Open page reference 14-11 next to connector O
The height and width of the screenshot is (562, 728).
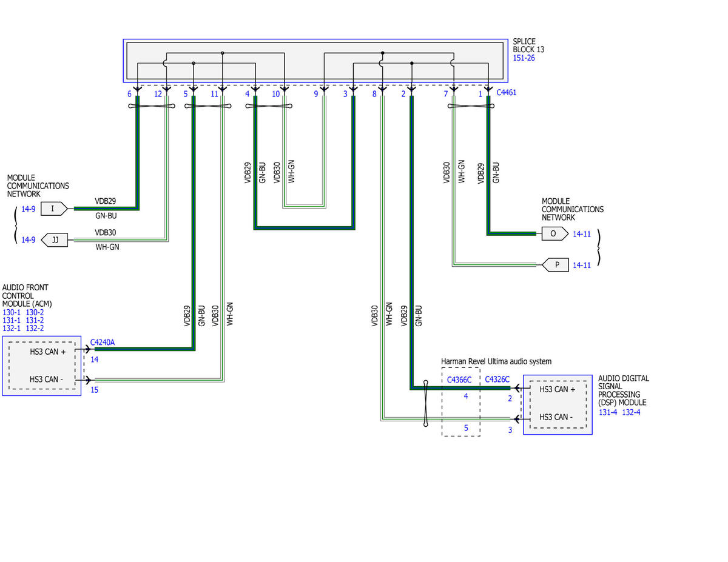(x=582, y=233)
